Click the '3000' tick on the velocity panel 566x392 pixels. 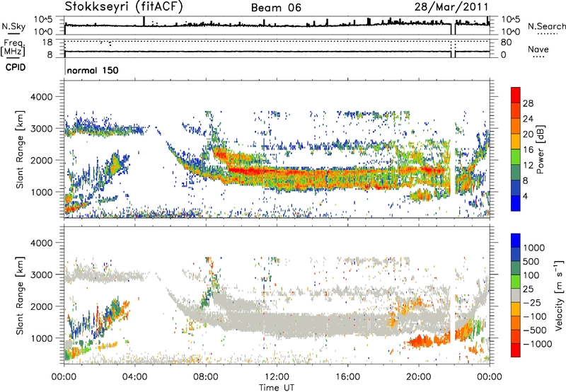(41, 275)
